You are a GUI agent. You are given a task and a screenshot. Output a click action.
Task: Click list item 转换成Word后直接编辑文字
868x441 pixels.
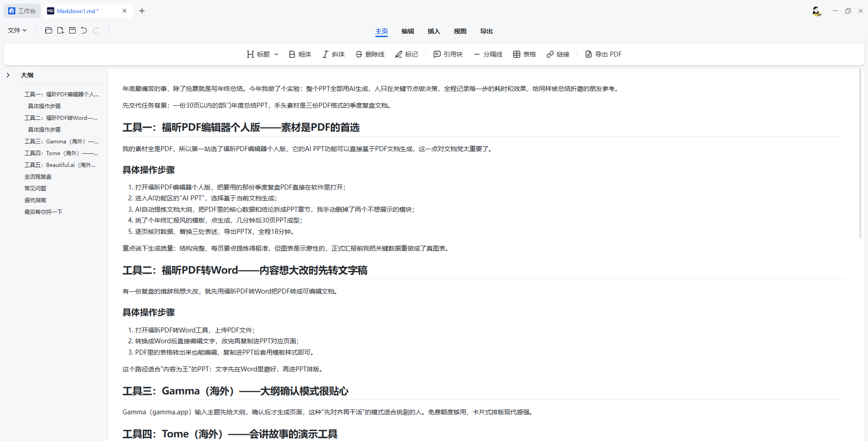pos(217,341)
